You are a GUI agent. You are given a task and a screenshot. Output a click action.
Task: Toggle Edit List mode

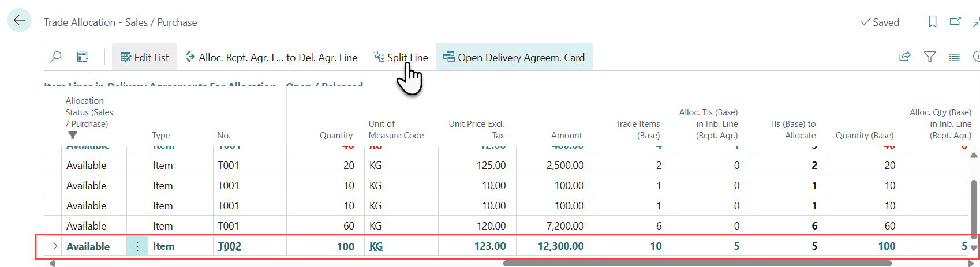[144, 57]
